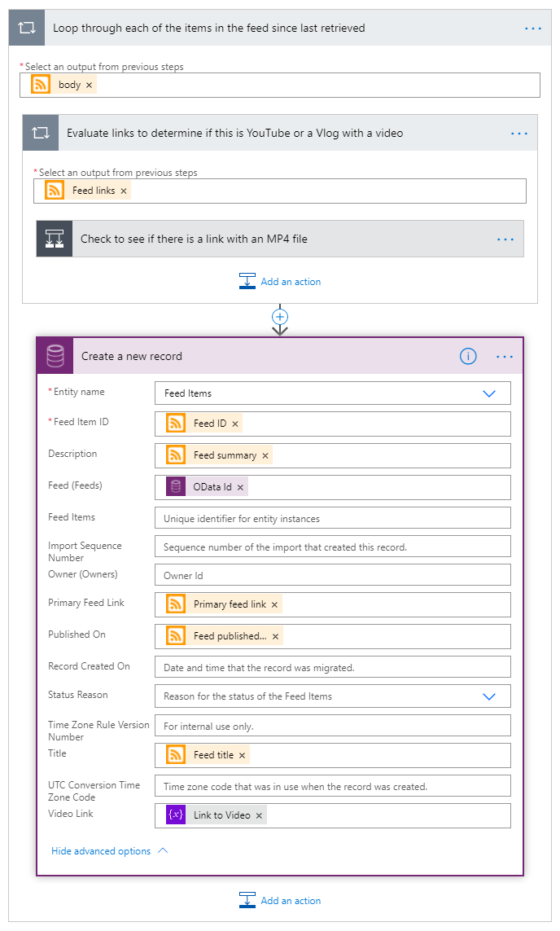The width and height of the screenshot is (560, 931).
Task: Open ellipsis menu for 'Check to see if there is a link' step
Action: (505, 239)
